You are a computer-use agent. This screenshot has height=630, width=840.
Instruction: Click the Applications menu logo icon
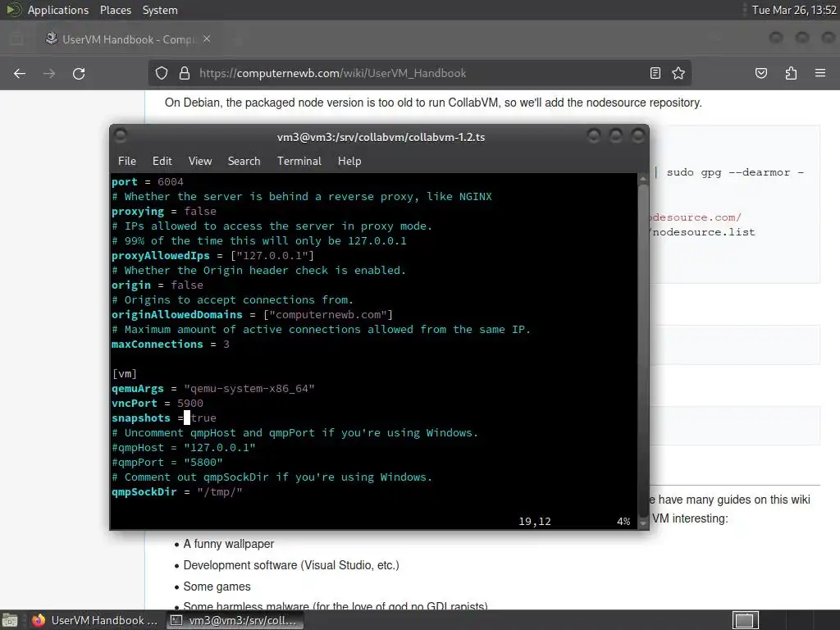point(13,10)
